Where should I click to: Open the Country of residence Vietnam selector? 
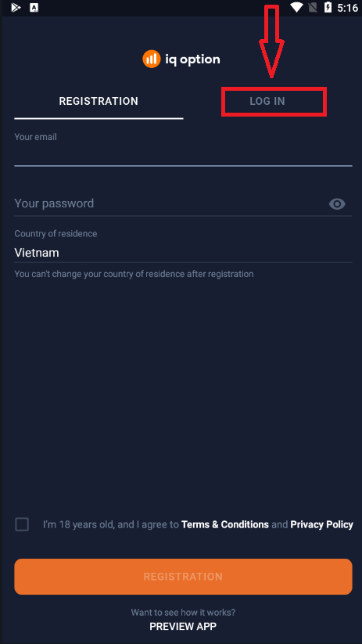183,253
